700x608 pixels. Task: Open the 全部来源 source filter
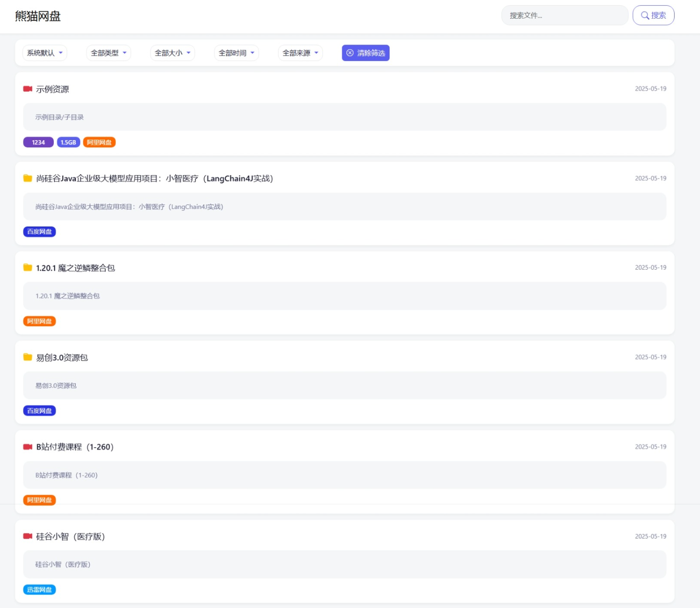(x=300, y=53)
